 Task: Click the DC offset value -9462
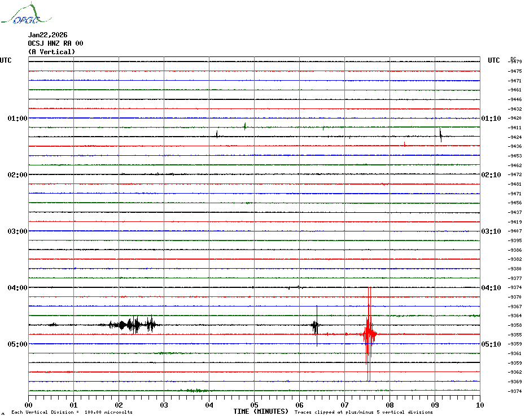515,165
